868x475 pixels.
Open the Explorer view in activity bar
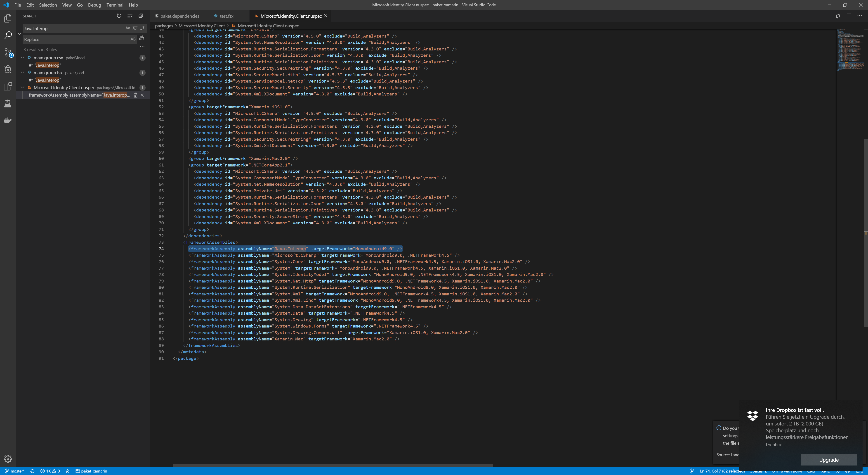[x=8, y=19]
